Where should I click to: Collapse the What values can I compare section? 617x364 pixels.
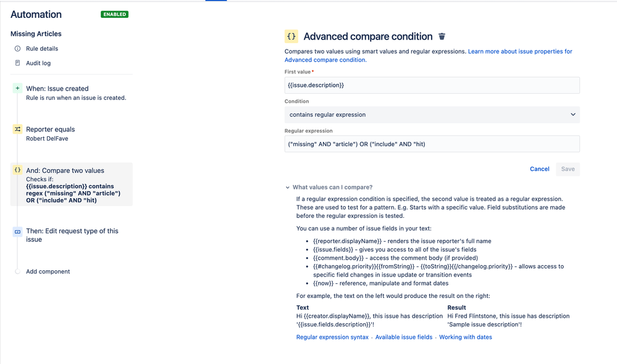[288, 188]
